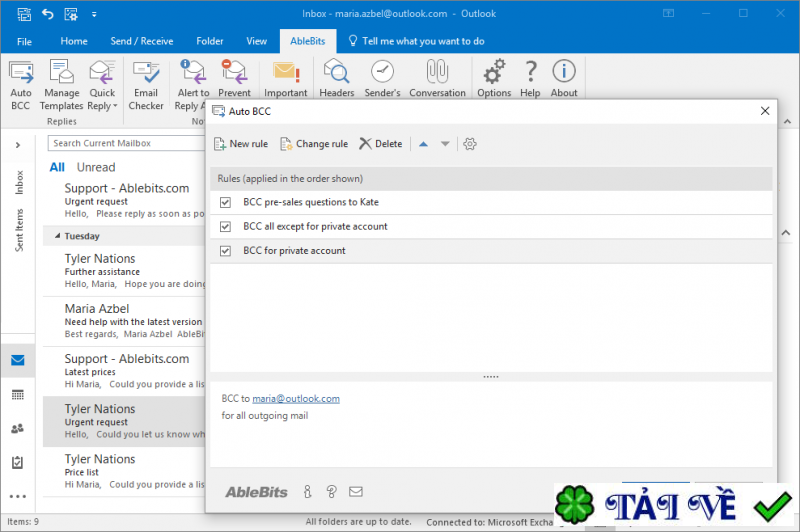
Task: Open the People navigation icon
Action: tap(18, 428)
